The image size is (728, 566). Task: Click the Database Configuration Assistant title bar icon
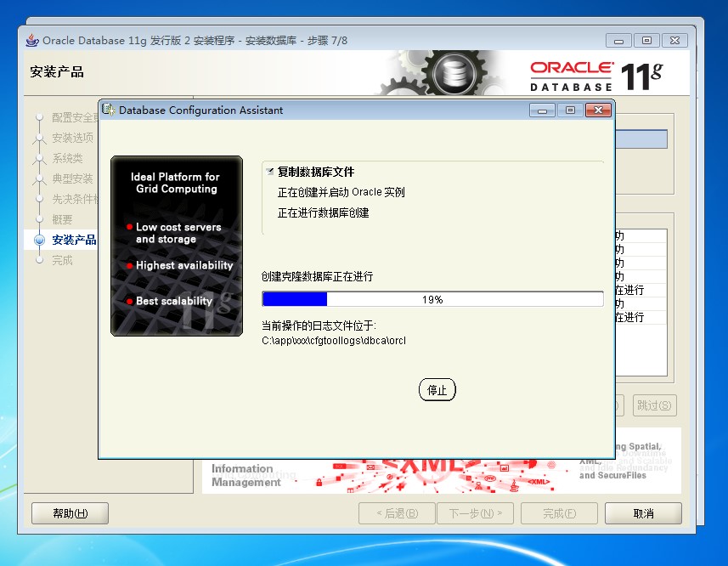tap(109, 110)
